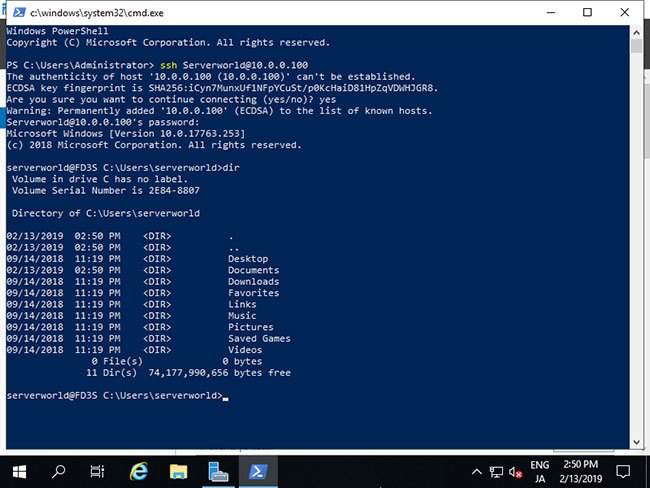Click the PowerShell icon in title bar
Screen dimensions: 650x488
19,12
